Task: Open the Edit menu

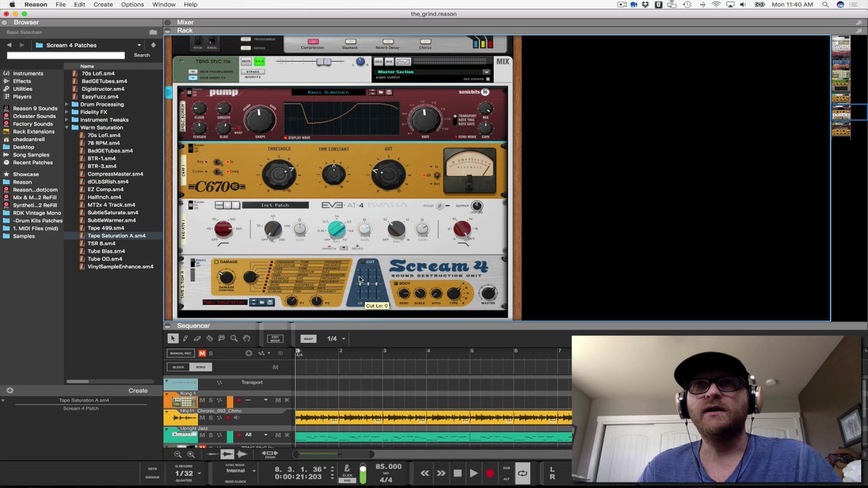Action: (79, 5)
